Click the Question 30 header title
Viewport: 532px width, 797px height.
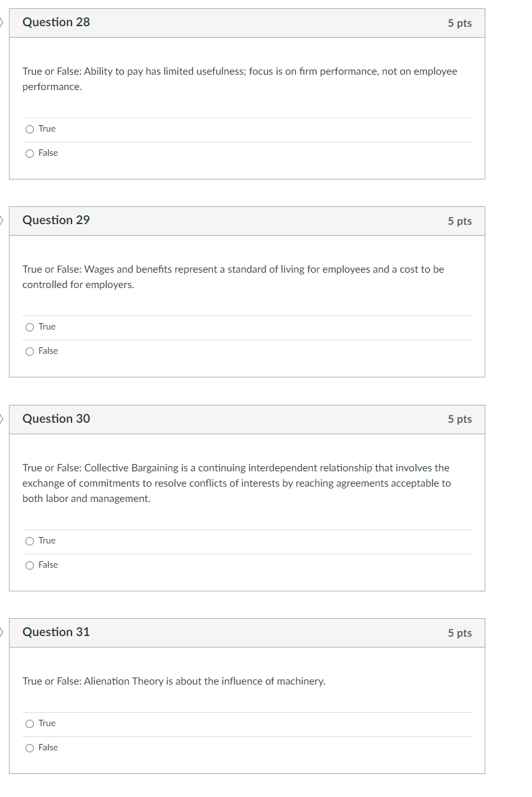pyautogui.click(x=56, y=419)
